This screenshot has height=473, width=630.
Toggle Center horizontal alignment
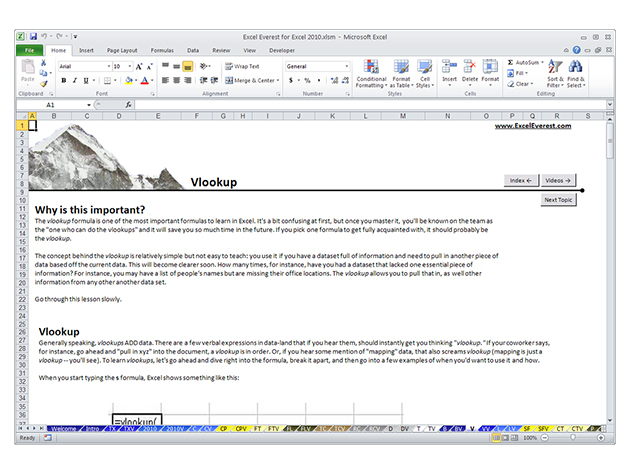[x=176, y=80]
